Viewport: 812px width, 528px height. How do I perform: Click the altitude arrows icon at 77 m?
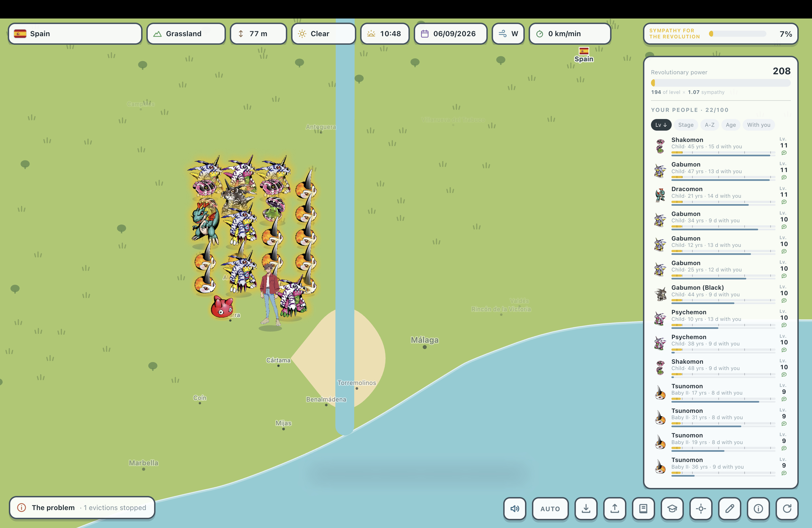(x=241, y=34)
